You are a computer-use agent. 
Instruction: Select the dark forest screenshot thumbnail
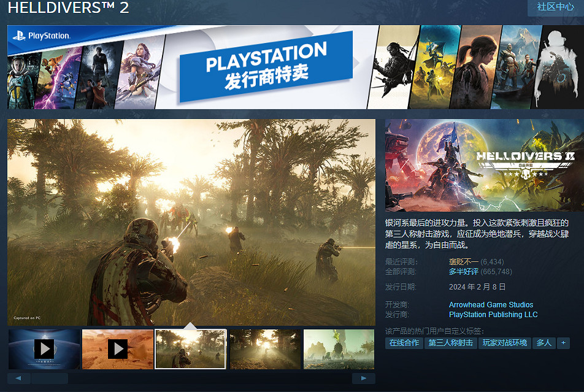coord(265,349)
